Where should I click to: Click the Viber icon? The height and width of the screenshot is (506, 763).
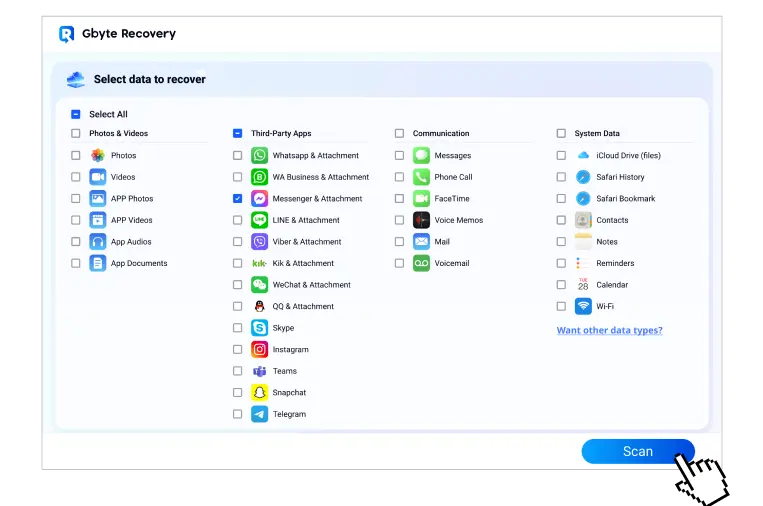[259, 241]
